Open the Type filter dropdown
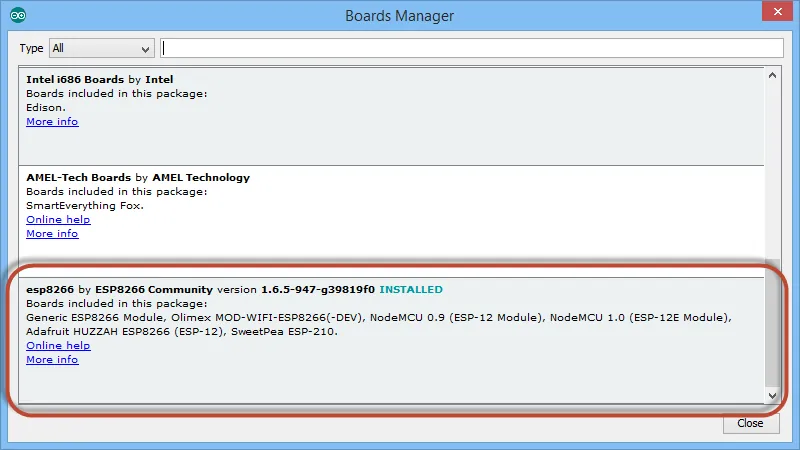 102,48
